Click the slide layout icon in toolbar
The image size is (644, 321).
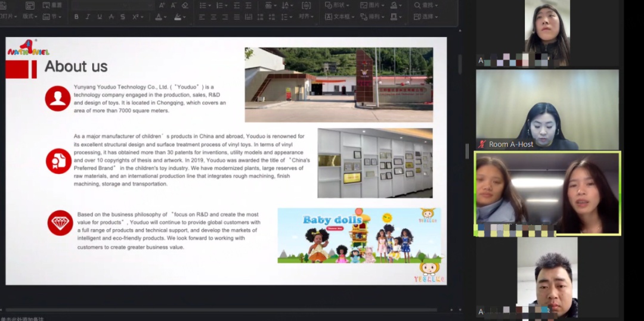(x=30, y=5)
